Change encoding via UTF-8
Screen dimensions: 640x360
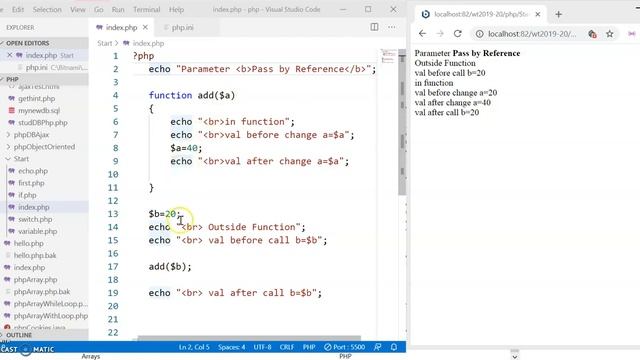262,347
